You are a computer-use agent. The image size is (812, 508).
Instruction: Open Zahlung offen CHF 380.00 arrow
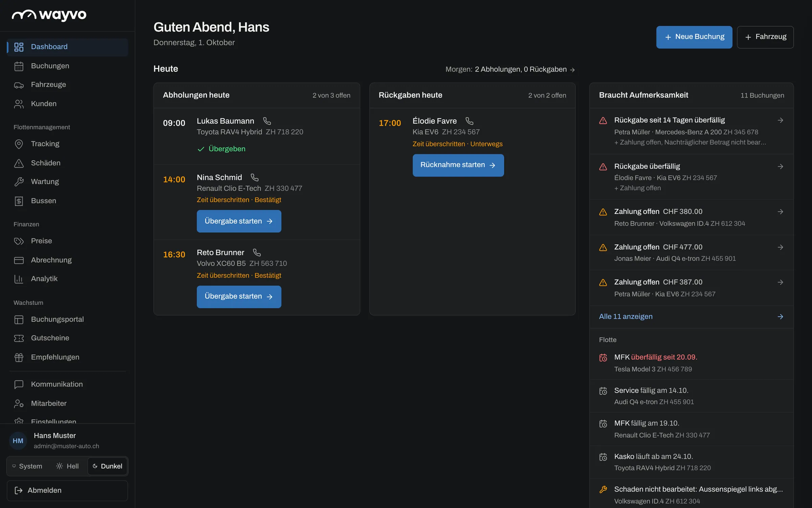[780, 212]
